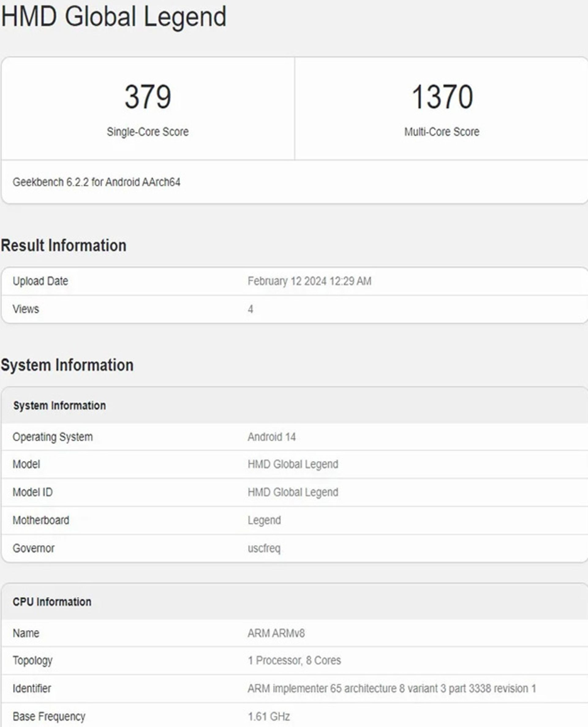The width and height of the screenshot is (588, 727).
Task: Click the 379 single-core score value
Action: [x=148, y=97]
